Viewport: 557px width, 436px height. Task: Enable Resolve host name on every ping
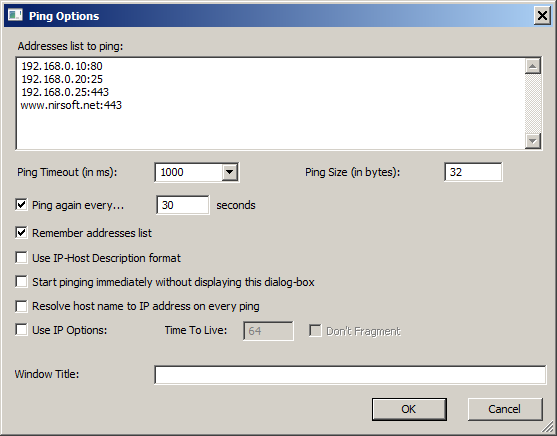click(21, 306)
